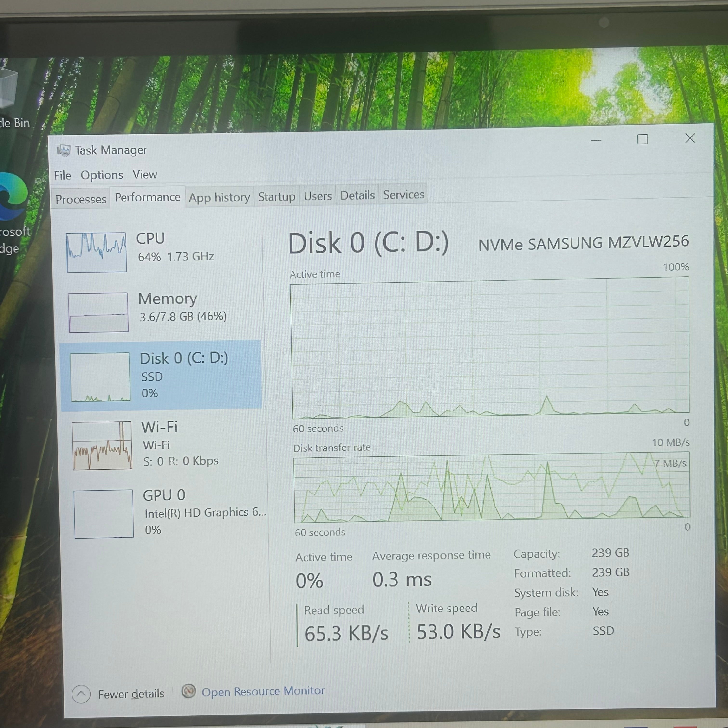This screenshot has width=728, height=728.
Task: Click the 0.3 ms average response value
Action: pos(402,579)
